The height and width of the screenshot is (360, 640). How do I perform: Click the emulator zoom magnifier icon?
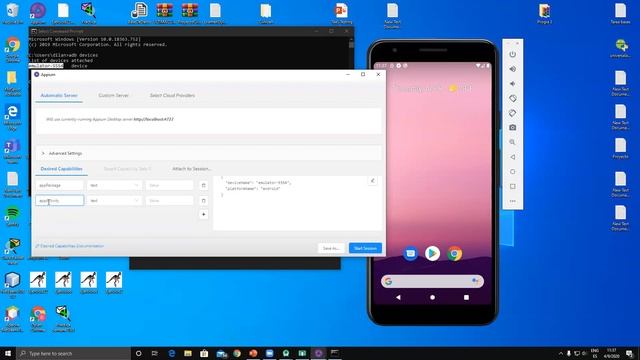(x=513, y=142)
